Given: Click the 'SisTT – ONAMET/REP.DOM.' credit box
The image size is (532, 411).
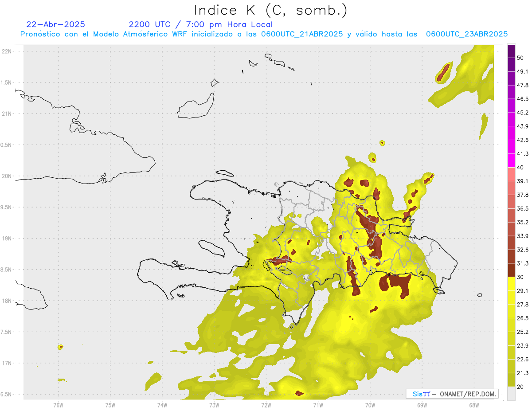Looking at the screenshot, I should 452,394.
